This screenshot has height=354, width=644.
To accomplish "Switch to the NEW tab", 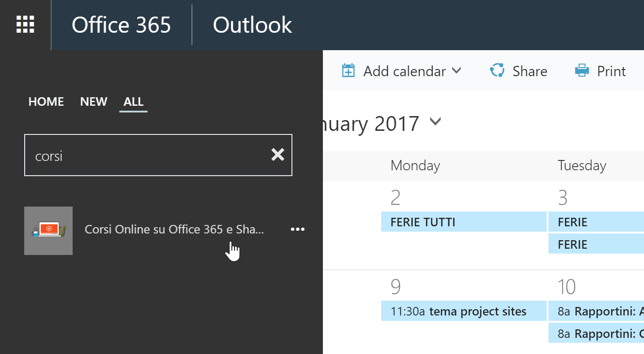I will (94, 102).
